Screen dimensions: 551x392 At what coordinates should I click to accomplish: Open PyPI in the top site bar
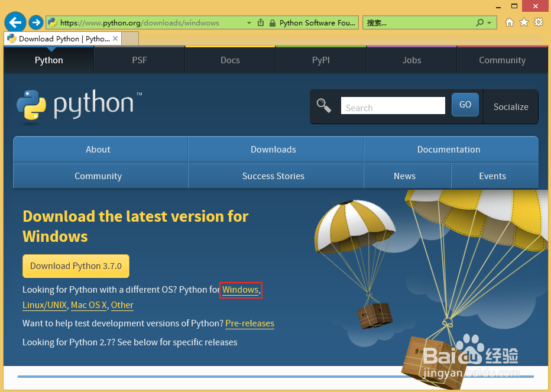pos(321,60)
